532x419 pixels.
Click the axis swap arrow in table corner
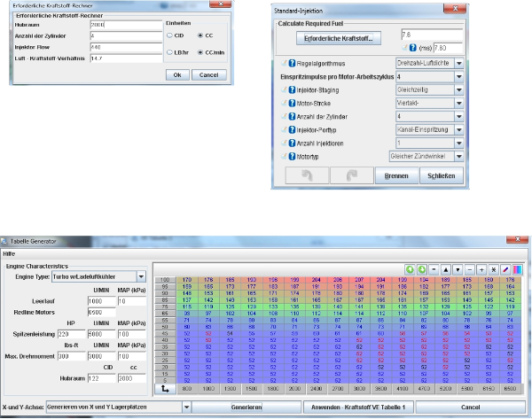click(164, 387)
